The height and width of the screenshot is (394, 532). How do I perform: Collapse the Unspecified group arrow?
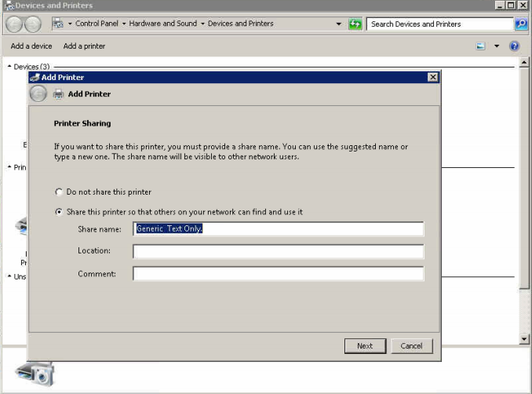9,276
